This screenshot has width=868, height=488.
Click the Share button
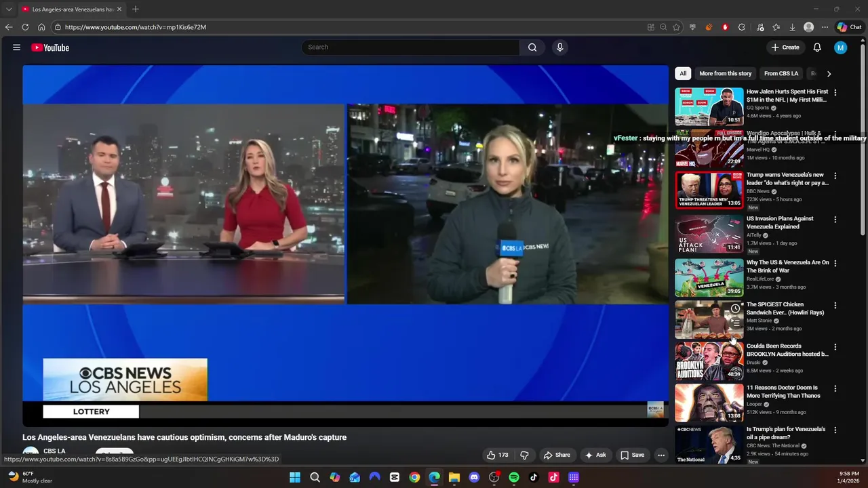pos(557,455)
